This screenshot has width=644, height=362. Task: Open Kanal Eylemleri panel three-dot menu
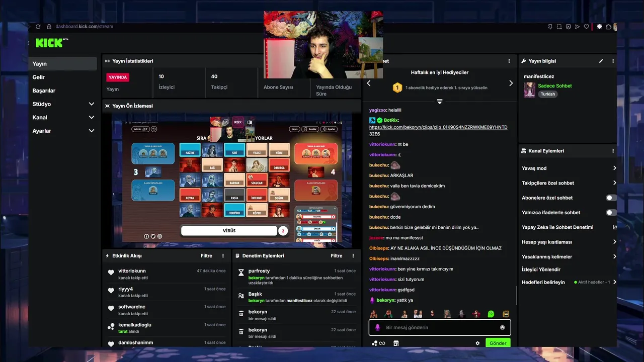(613, 151)
